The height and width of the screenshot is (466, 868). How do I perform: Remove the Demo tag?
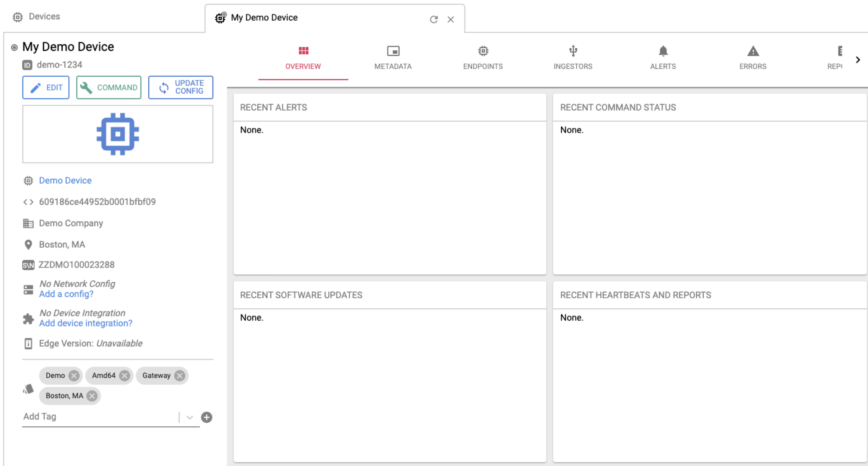point(74,376)
